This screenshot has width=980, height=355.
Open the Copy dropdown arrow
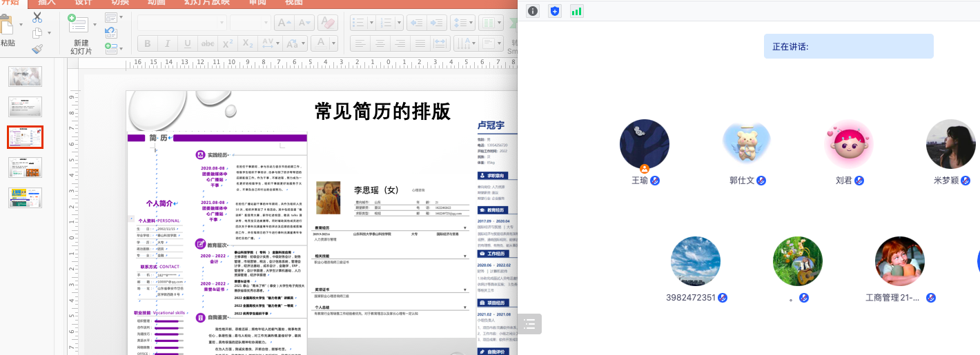(x=50, y=32)
